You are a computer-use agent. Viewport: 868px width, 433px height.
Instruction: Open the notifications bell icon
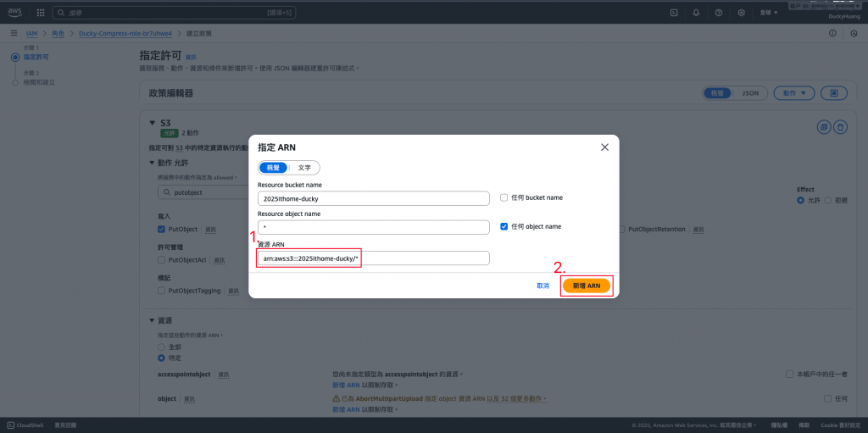point(697,12)
